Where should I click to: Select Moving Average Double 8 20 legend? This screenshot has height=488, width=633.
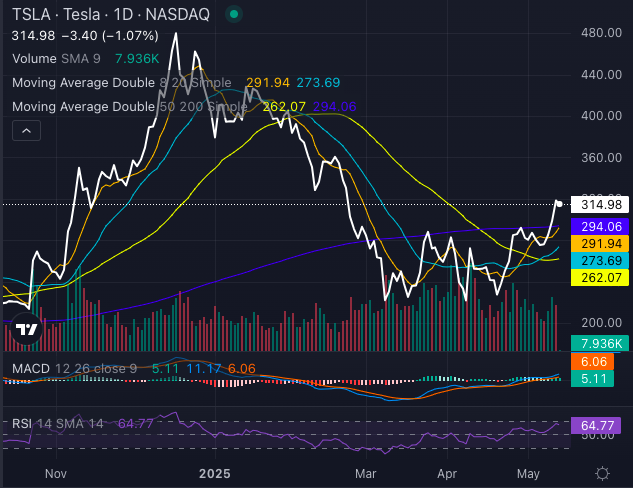(122, 83)
